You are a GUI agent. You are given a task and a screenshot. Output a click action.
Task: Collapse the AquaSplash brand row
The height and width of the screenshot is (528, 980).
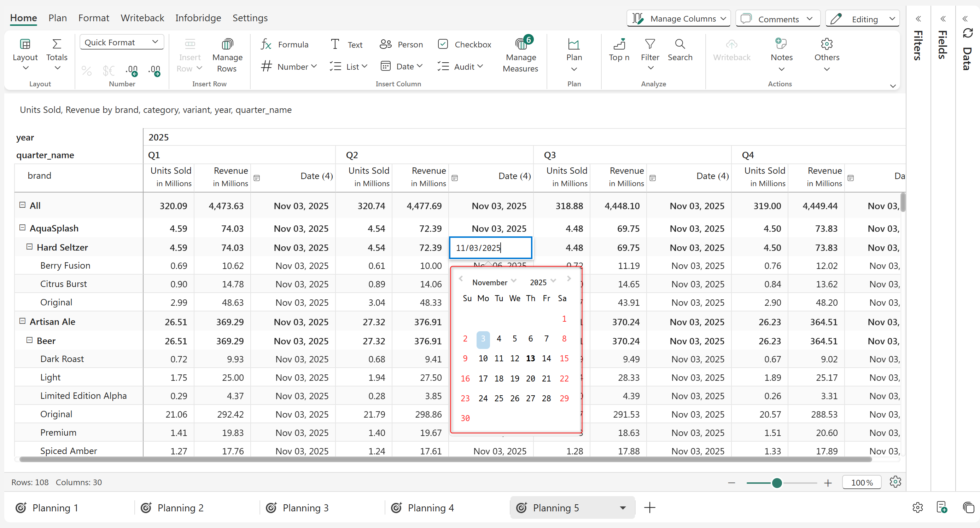tap(22, 228)
